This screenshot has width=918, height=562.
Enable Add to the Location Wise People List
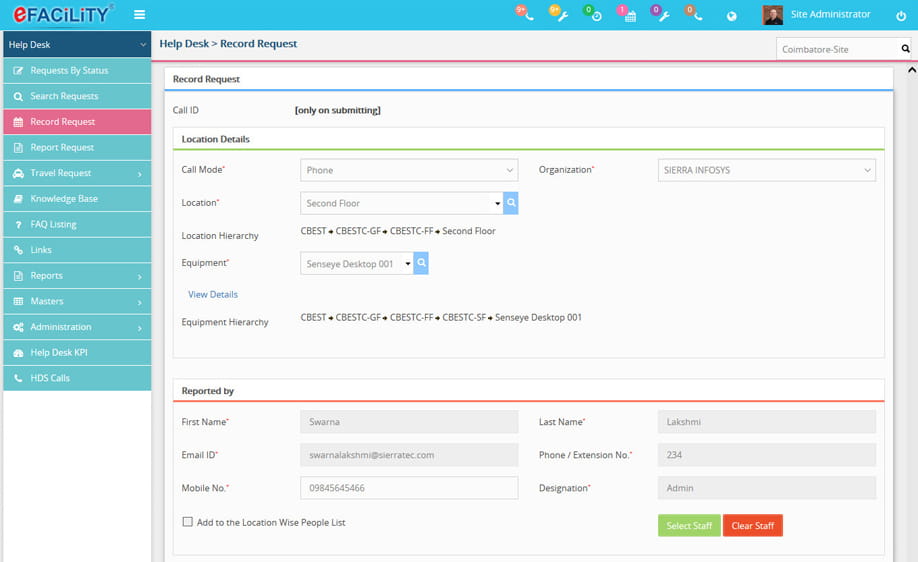pyautogui.click(x=187, y=522)
